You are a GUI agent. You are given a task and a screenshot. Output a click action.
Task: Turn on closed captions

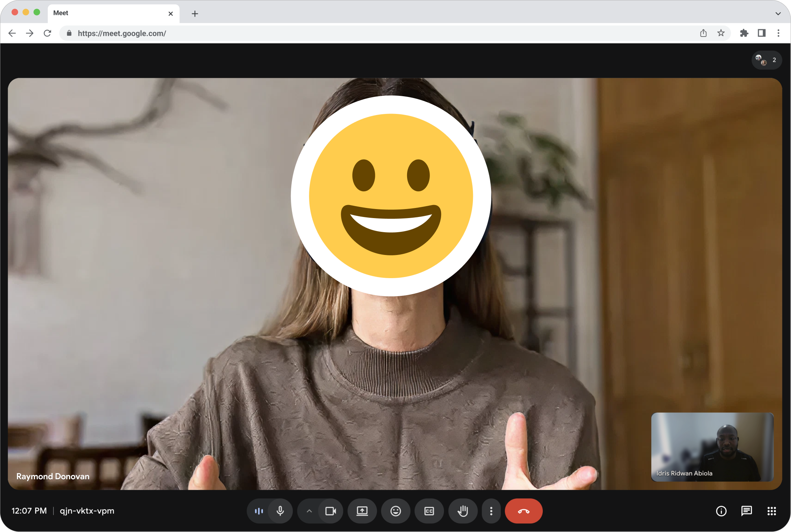[429, 511]
